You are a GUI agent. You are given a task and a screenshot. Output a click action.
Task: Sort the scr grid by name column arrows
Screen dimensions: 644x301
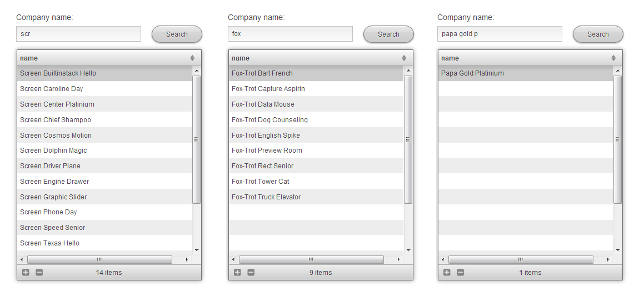click(x=192, y=58)
